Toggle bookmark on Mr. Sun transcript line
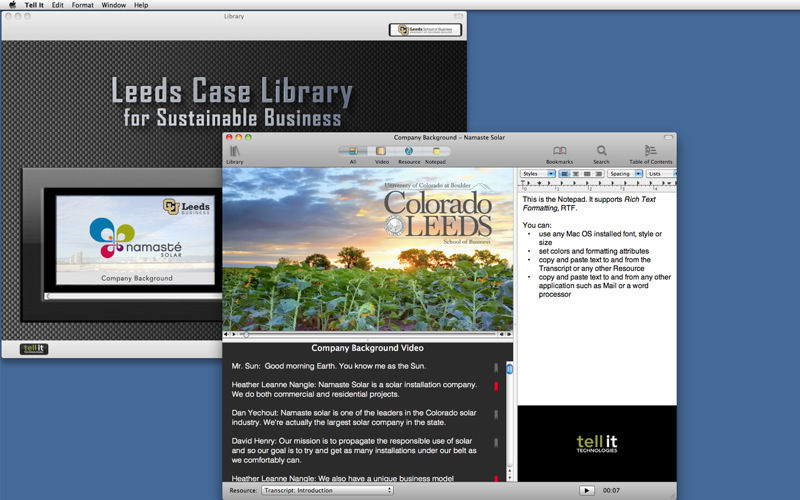This screenshot has height=500, width=800. pos(496,368)
